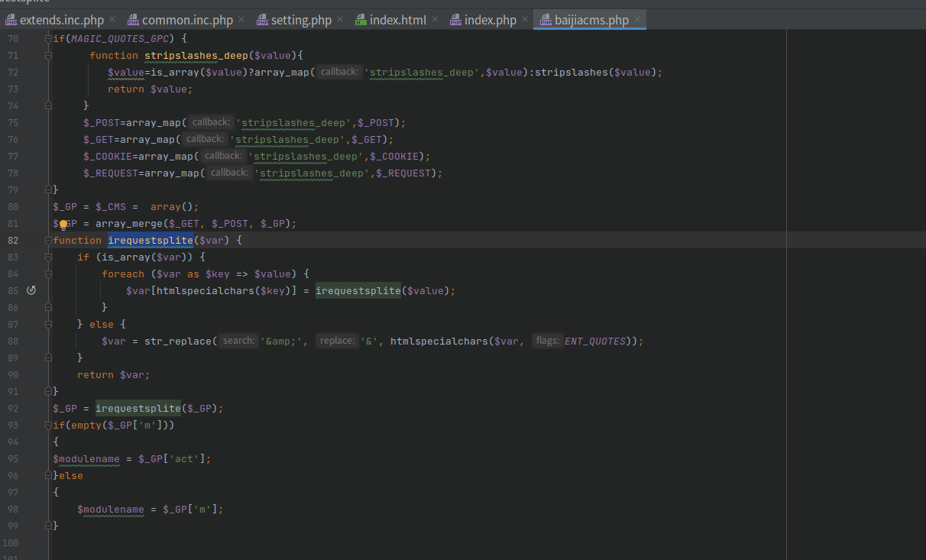926x560 pixels.
Task: Fold the stripslashes_deep function at line 71
Action: (x=49, y=55)
